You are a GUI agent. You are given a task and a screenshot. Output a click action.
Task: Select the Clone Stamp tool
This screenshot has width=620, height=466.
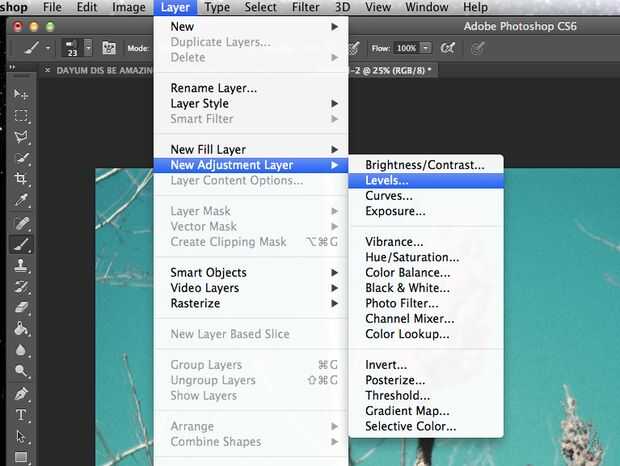click(x=21, y=265)
